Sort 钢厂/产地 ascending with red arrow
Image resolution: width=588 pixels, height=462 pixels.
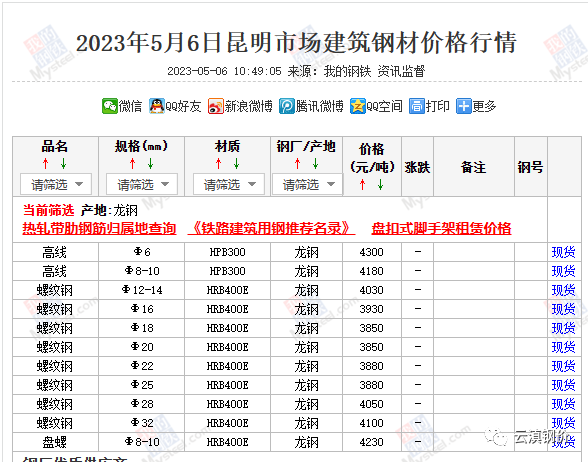(297, 164)
